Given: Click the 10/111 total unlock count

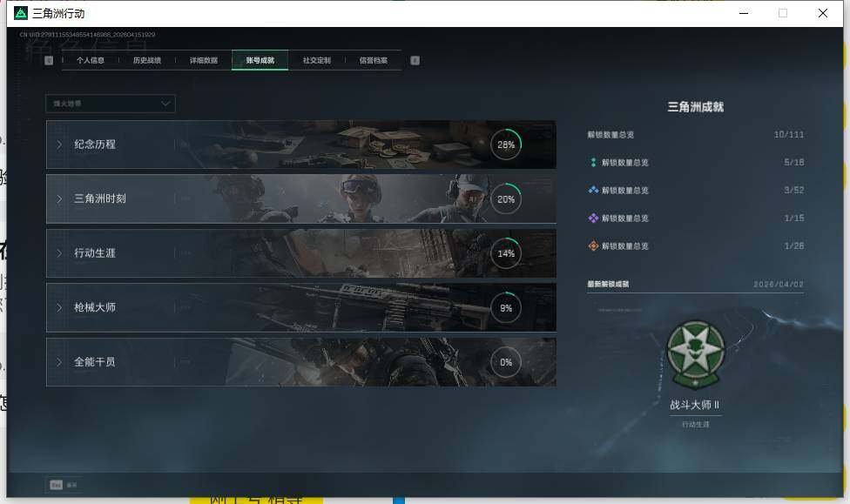Looking at the screenshot, I should pos(789,134).
